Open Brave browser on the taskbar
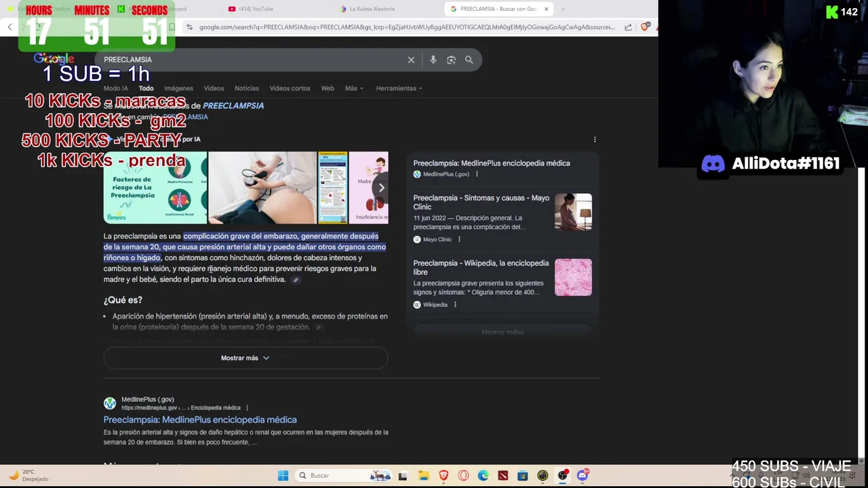This screenshot has height=488, width=868. [x=443, y=476]
